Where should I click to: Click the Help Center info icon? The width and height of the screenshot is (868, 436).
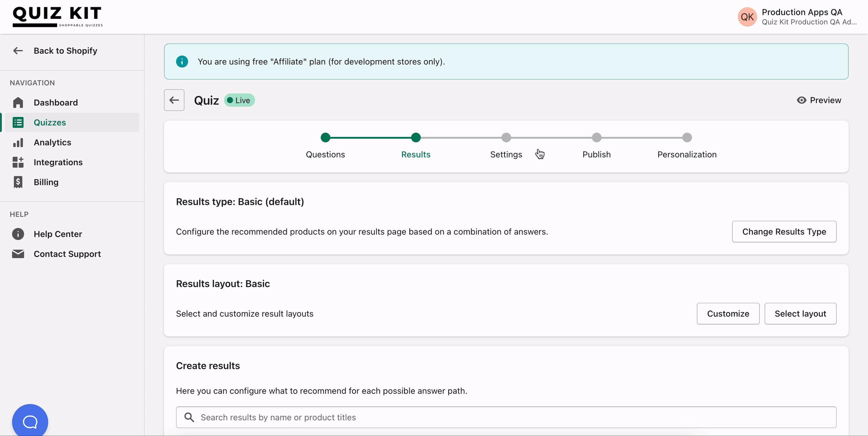click(x=18, y=234)
